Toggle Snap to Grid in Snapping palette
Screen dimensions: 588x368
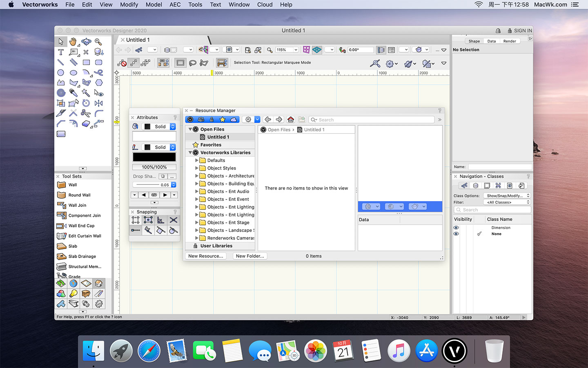click(136, 220)
